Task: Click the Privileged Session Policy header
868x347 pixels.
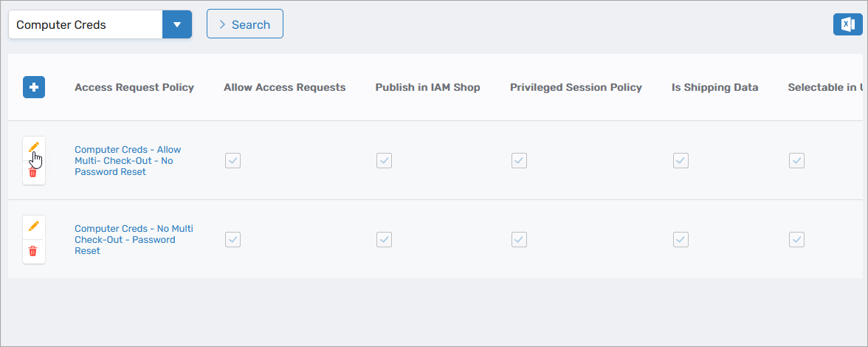Action: pyautogui.click(x=576, y=87)
